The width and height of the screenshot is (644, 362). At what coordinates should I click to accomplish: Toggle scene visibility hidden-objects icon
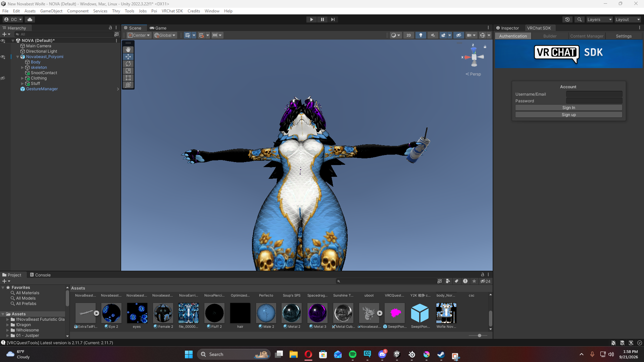click(458, 35)
